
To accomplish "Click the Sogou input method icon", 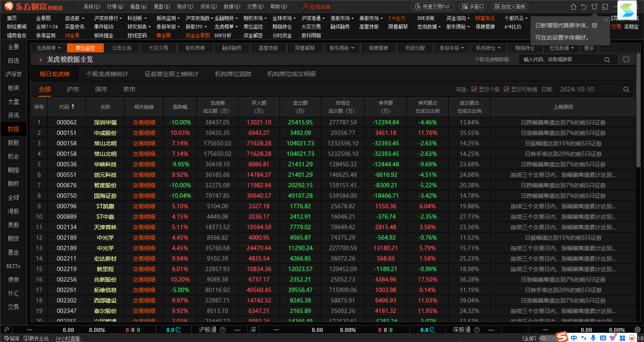I will tap(561, 337).
